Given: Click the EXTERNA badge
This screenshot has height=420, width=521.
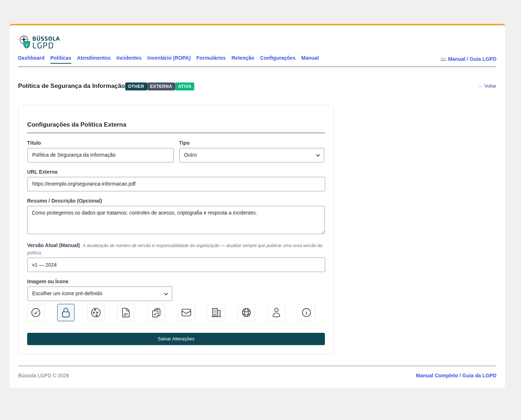Looking at the screenshot, I should pos(161,86).
